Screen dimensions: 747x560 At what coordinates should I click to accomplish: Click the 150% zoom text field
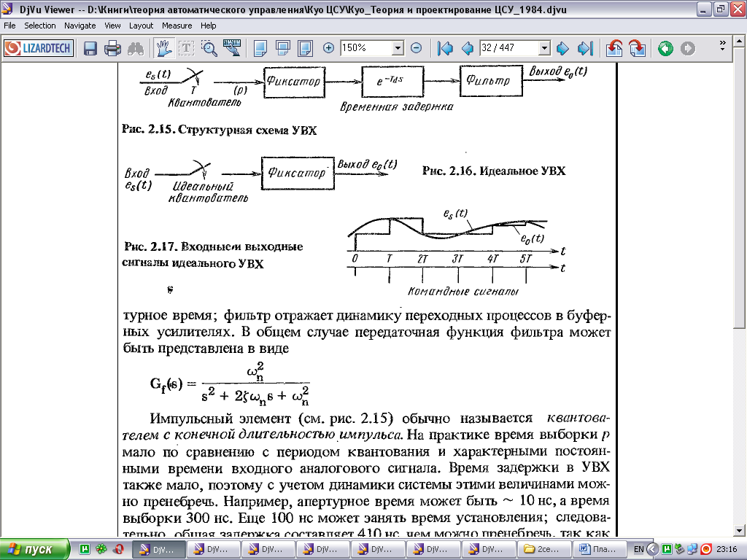pyautogui.click(x=366, y=48)
